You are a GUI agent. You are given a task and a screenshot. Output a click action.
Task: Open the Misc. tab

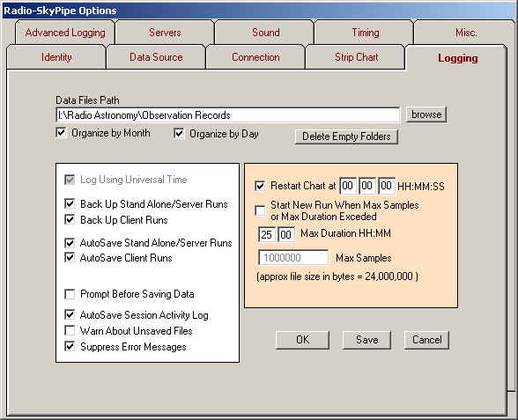[466, 33]
